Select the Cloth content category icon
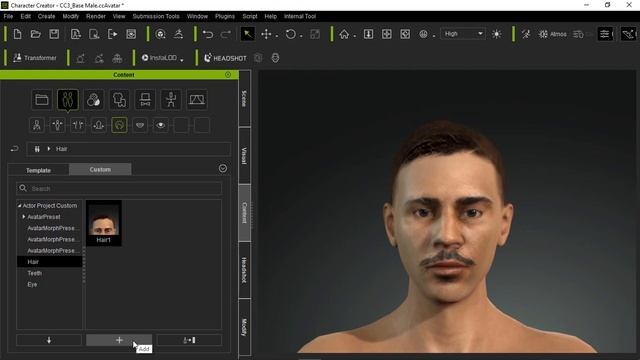Image resolution: width=640 pixels, height=360 pixels. tap(119, 100)
